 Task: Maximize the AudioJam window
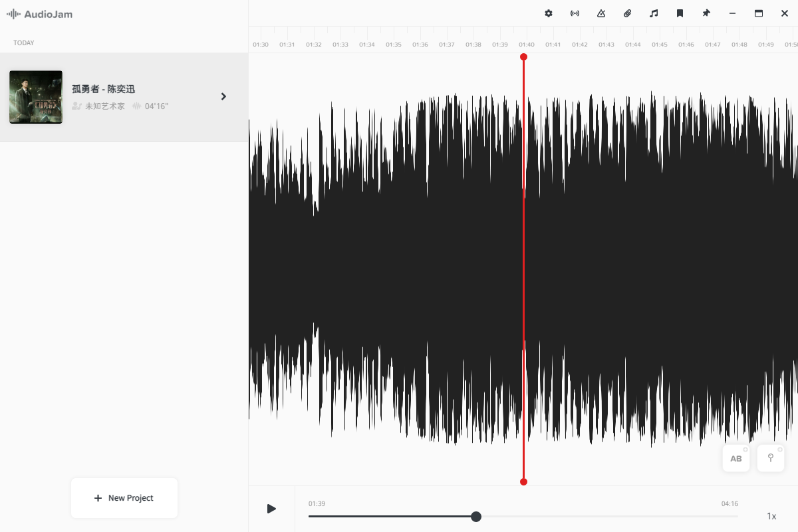click(759, 13)
